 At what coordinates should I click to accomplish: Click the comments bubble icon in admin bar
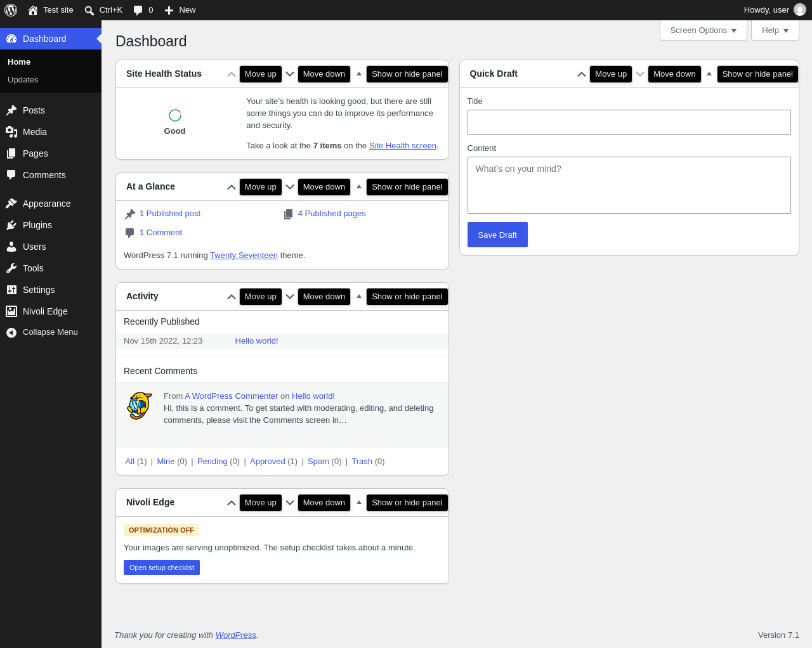[x=138, y=10]
